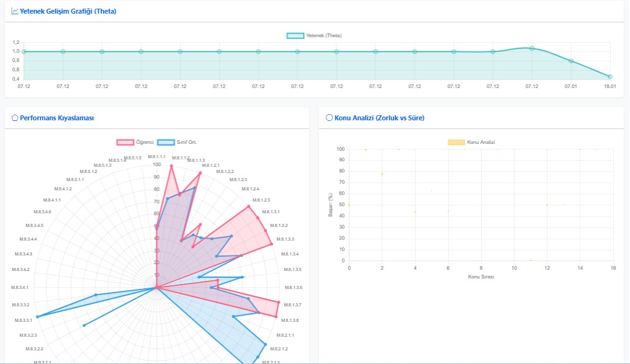Click the blue class point near M.8.2.1.2
This screenshot has width=630, height=364.
(266, 344)
